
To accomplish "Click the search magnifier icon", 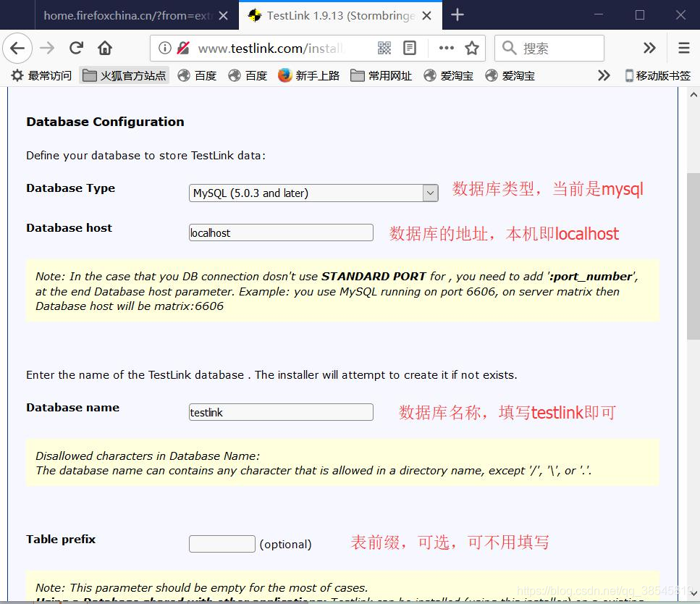I will click(509, 48).
